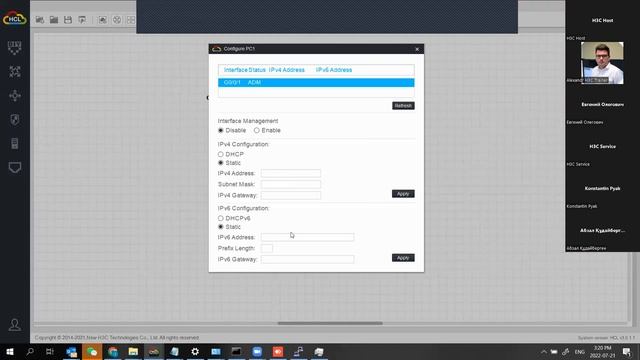The width and height of the screenshot is (640, 360).
Task: Focus the IPv4 Address field
Action: [x=291, y=173]
